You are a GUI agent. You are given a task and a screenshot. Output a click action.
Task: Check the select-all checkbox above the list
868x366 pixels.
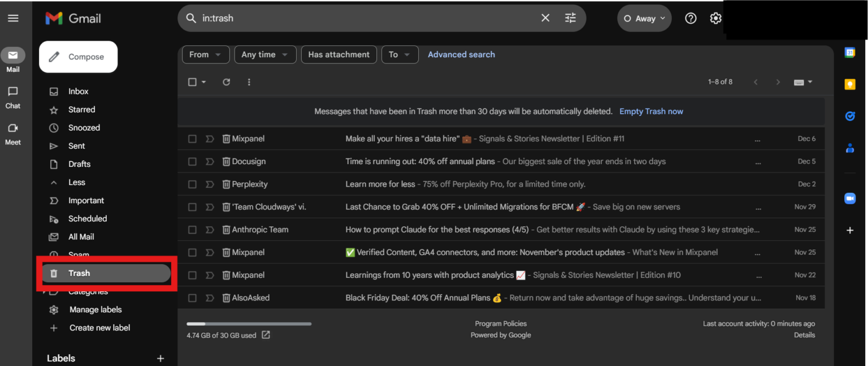point(193,81)
